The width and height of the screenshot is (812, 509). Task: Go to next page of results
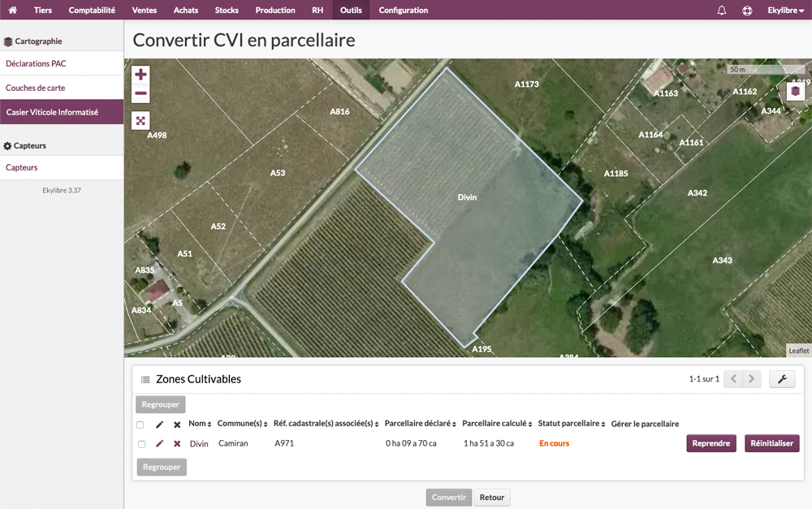[x=752, y=379]
